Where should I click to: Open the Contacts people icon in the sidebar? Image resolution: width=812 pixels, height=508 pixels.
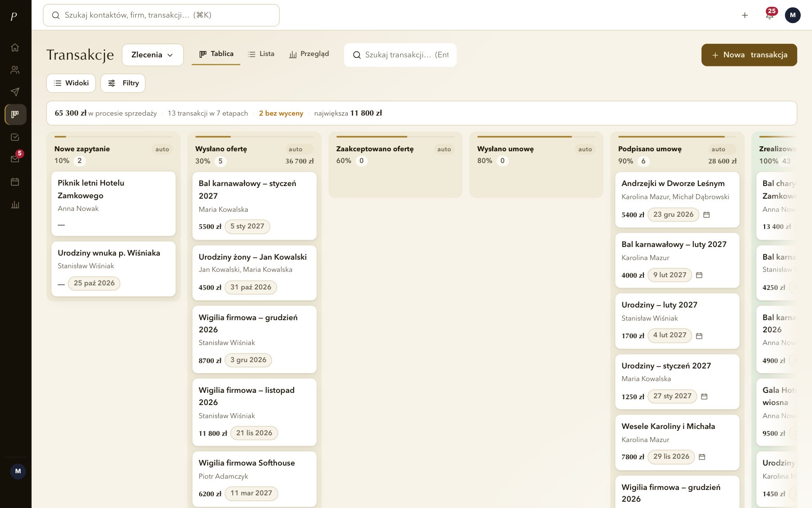click(x=15, y=70)
